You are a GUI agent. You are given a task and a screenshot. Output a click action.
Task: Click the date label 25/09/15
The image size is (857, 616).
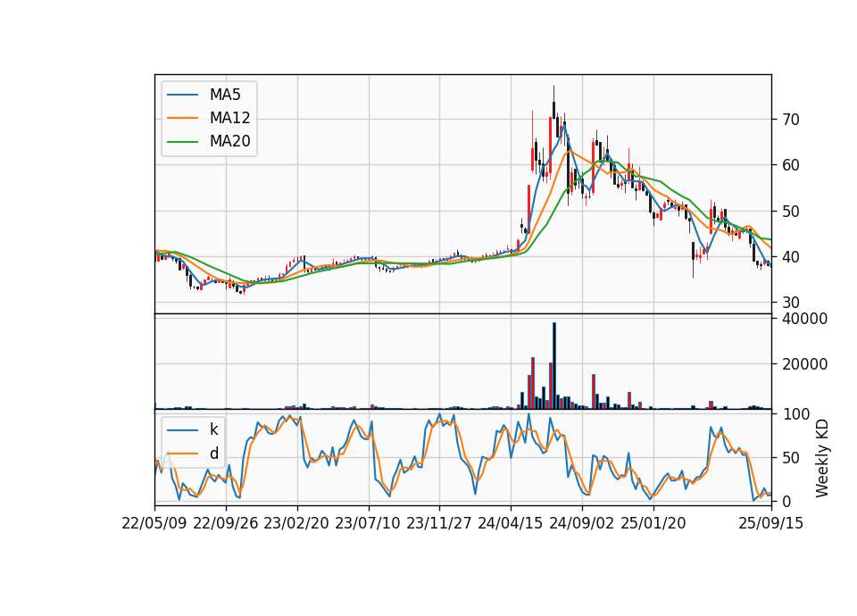point(771,523)
